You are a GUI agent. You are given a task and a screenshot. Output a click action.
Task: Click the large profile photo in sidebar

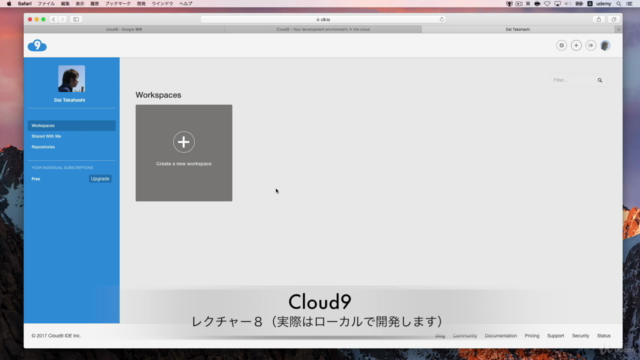71,79
